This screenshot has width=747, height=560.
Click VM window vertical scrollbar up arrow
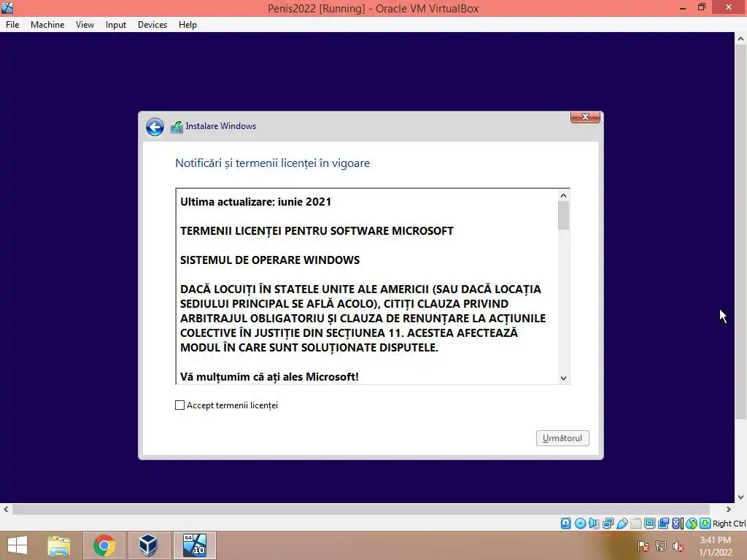point(741,39)
